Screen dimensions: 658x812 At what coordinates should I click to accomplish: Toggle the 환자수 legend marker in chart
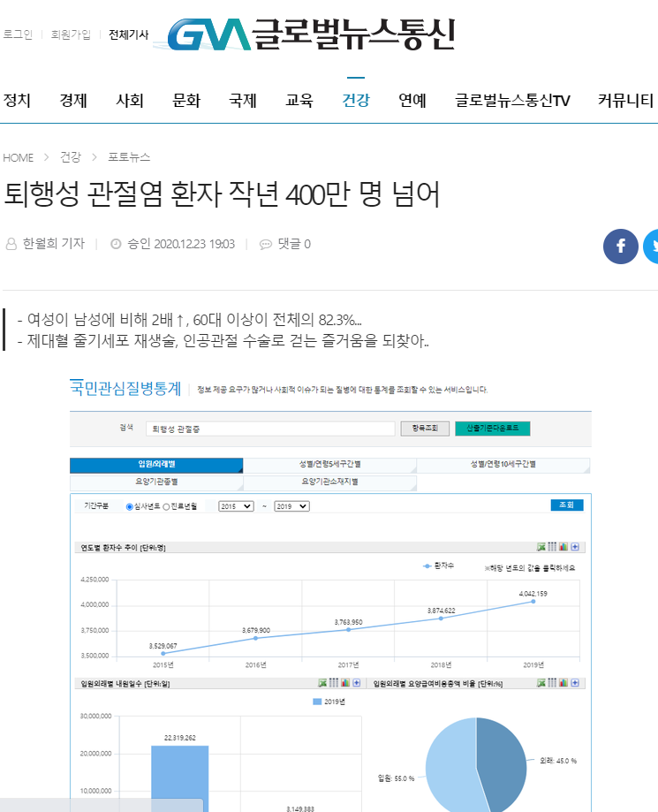427,566
